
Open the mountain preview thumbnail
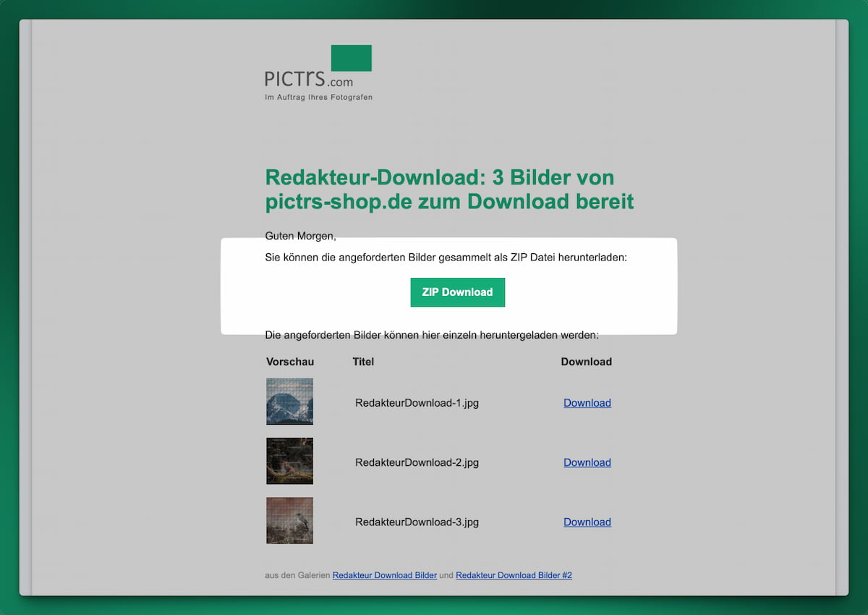point(289,402)
